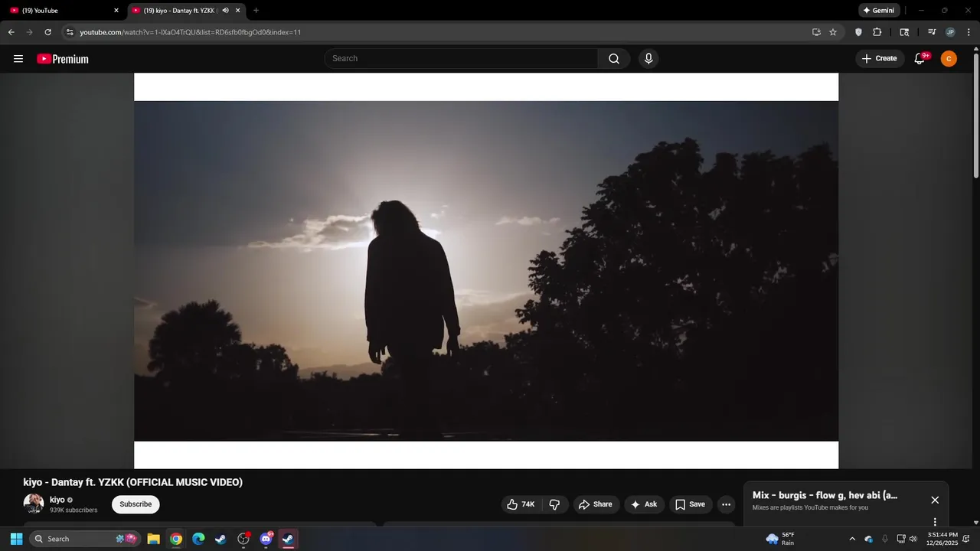Open volume control in system tray
Image resolution: width=980 pixels, height=551 pixels.
[x=913, y=539]
